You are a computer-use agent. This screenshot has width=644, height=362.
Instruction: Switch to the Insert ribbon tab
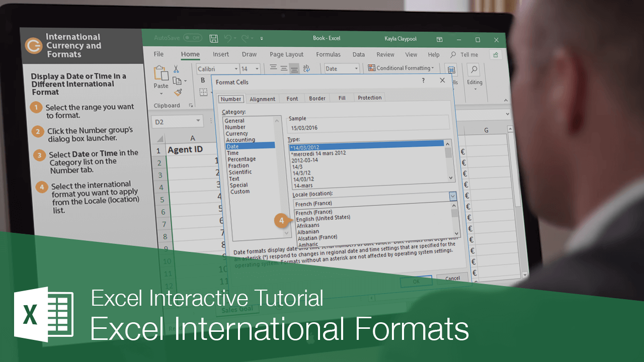coord(220,54)
